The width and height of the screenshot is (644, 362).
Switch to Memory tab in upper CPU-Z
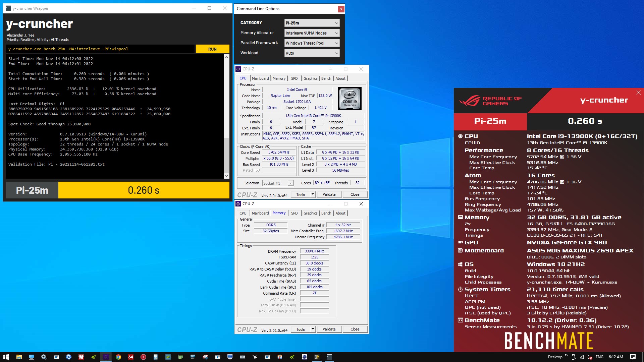point(279,78)
